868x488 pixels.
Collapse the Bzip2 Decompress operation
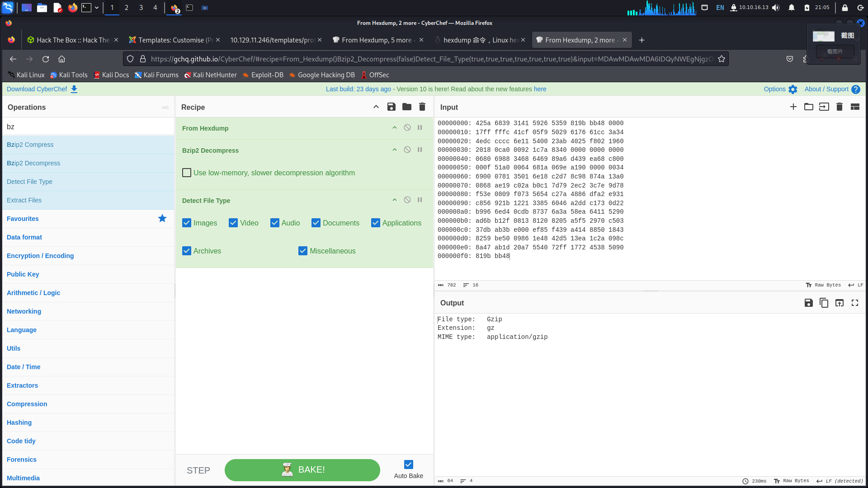point(395,150)
